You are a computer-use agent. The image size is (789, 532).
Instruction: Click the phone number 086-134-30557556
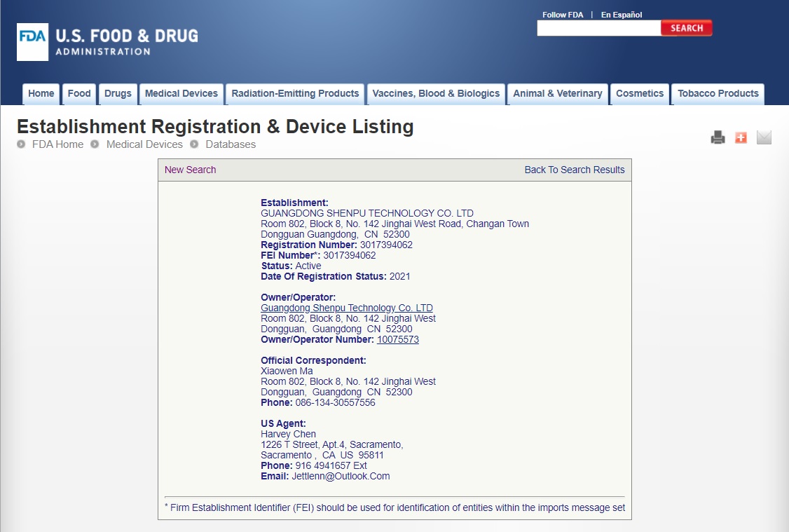tap(335, 402)
